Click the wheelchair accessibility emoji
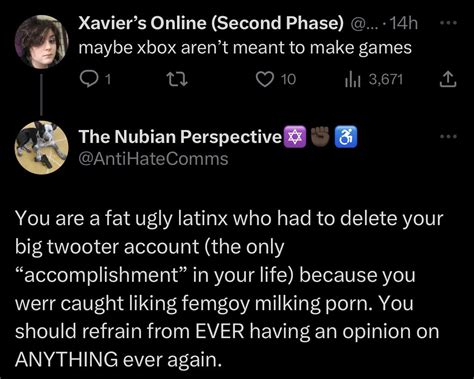Screen dimensions: 474x379 (x=346, y=137)
